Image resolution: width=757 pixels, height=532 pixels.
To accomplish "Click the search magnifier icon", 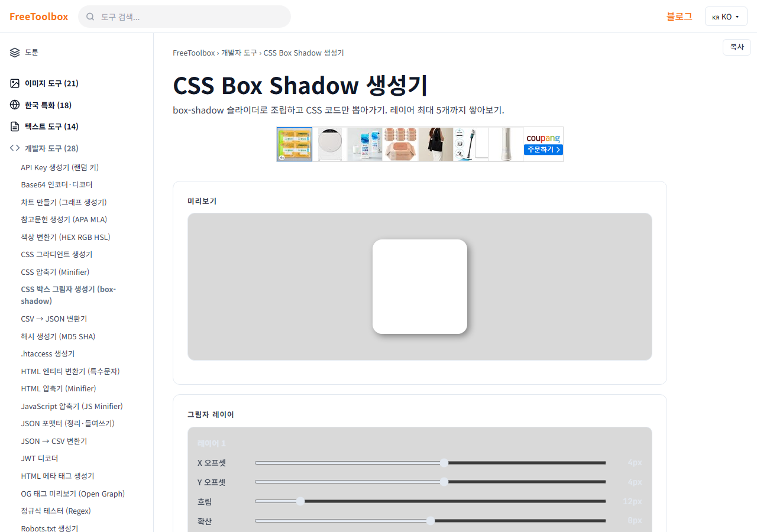I will coord(90,17).
